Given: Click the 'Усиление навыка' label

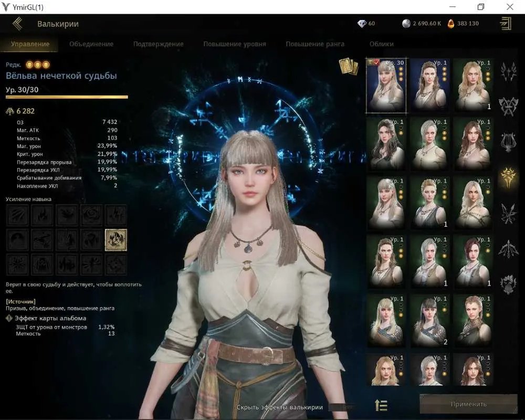Looking at the screenshot, I should click(x=28, y=199).
